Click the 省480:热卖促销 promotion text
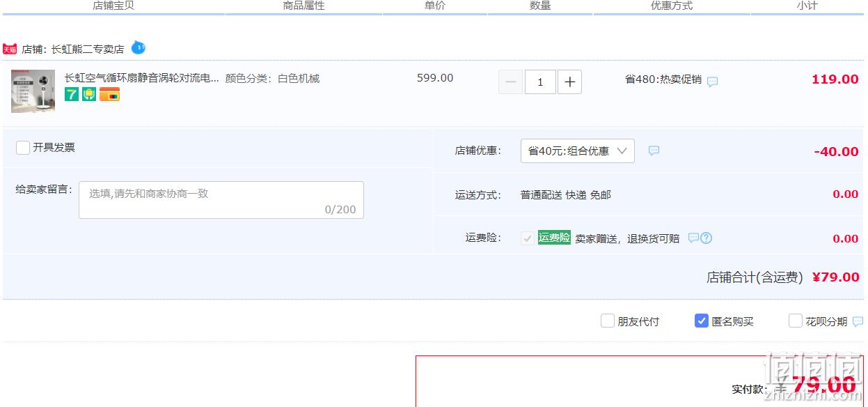868x407 pixels. point(663,79)
